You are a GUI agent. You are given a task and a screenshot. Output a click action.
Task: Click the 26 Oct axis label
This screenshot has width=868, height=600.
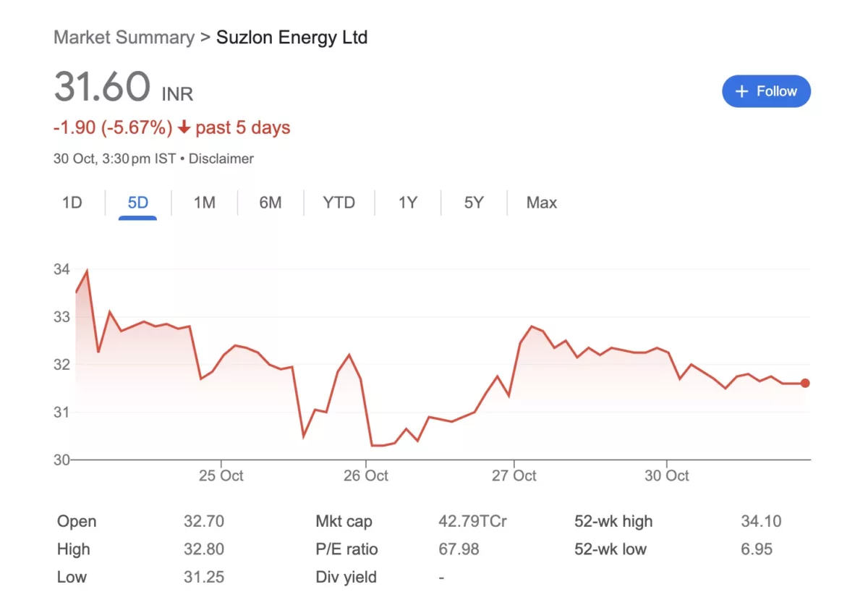pos(366,476)
